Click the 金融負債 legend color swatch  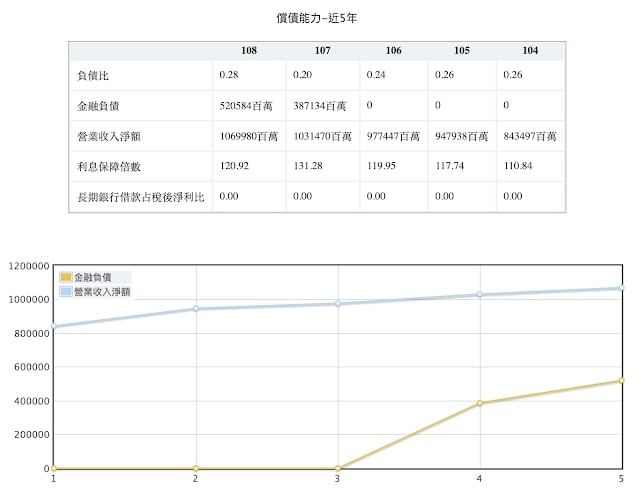(66, 278)
